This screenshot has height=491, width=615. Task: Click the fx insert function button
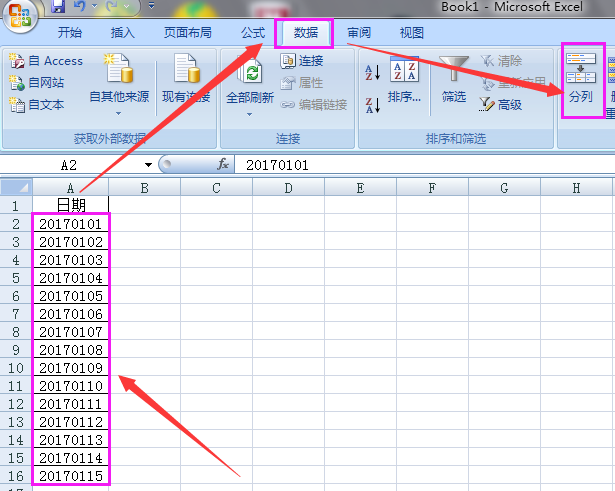pos(223,164)
